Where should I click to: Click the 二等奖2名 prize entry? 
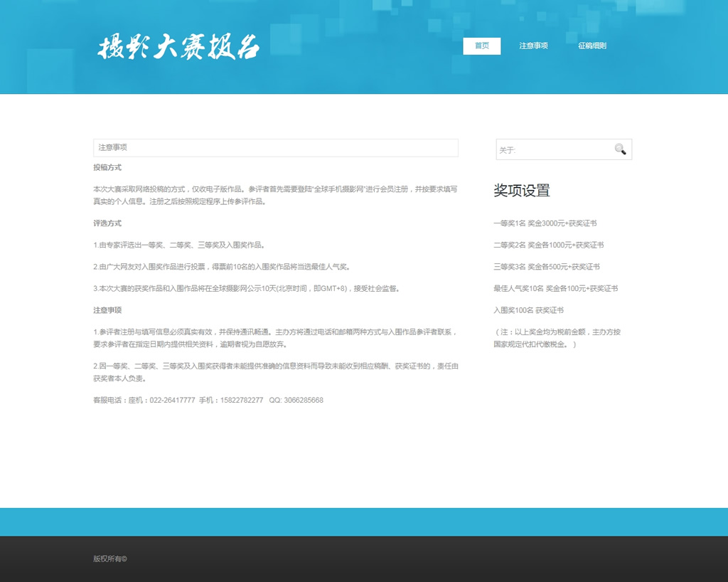coord(548,245)
